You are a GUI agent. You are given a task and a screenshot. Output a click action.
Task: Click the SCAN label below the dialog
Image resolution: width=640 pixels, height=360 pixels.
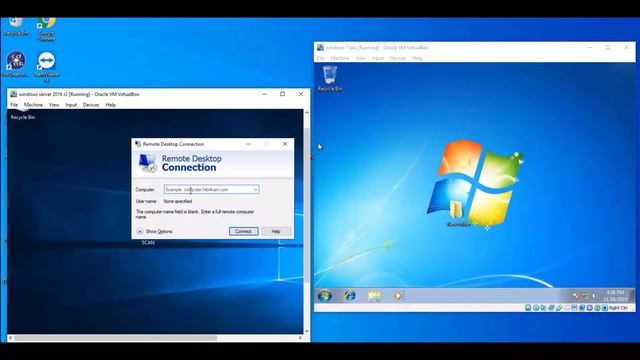(148, 243)
